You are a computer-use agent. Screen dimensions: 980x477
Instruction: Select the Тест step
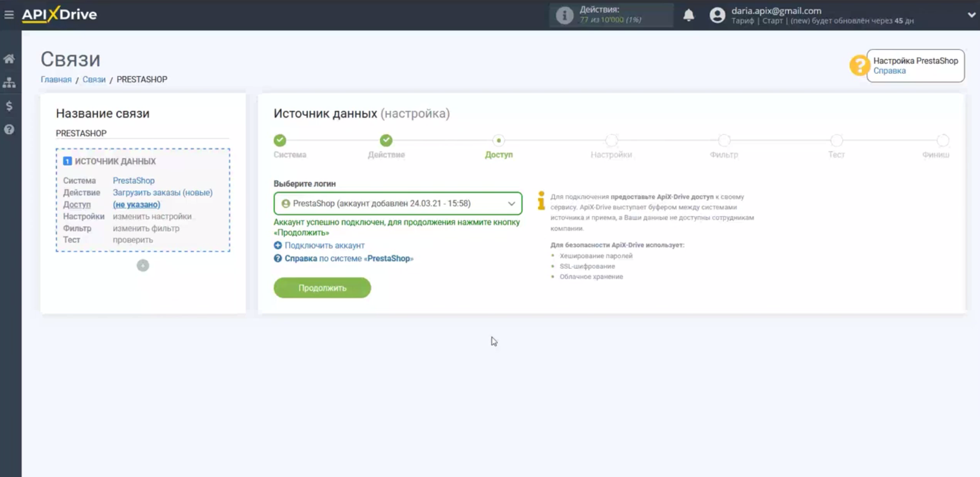(x=836, y=140)
